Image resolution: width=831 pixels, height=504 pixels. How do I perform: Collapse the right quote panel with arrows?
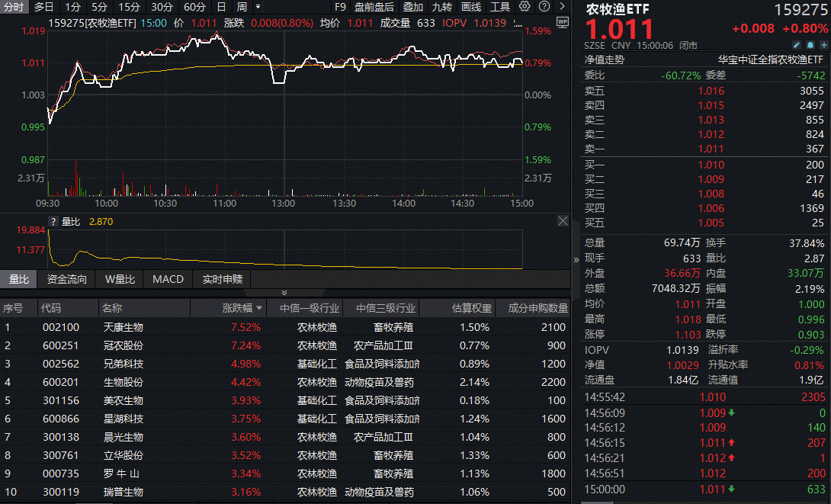pos(576,259)
